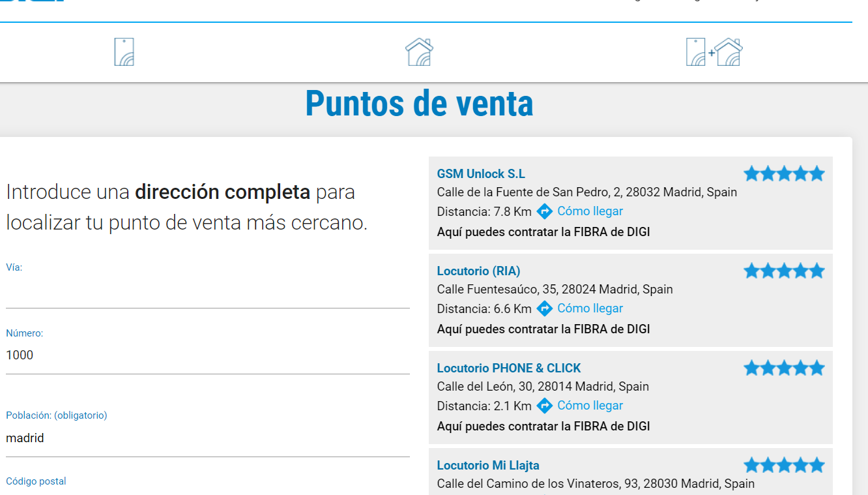Click the directions arrow icon for Locutorio (RIA)
The width and height of the screenshot is (868, 495).
544,308
